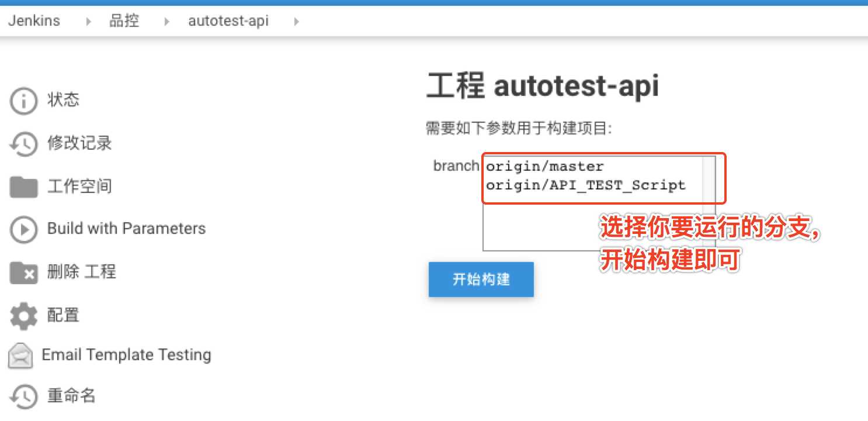Click the configure gear icon
Screen dimensions: 868x421
click(x=23, y=316)
